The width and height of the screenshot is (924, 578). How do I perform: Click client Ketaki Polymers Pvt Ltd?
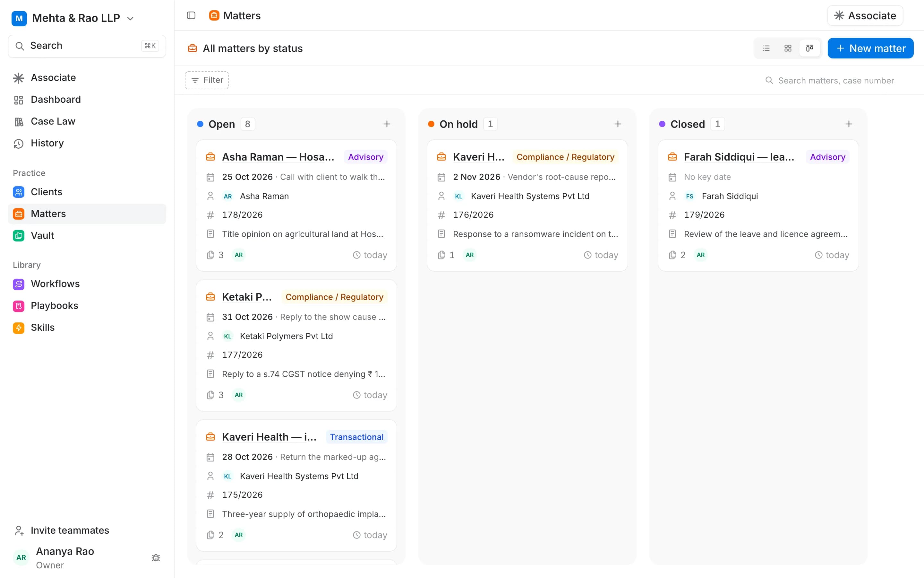point(287,336)
